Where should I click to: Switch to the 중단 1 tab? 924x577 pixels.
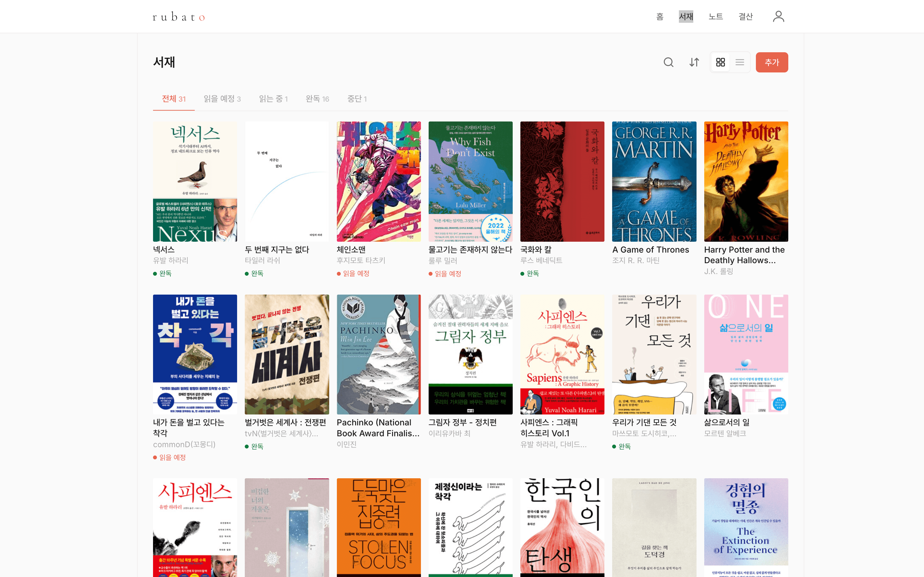tap(357, 99)
